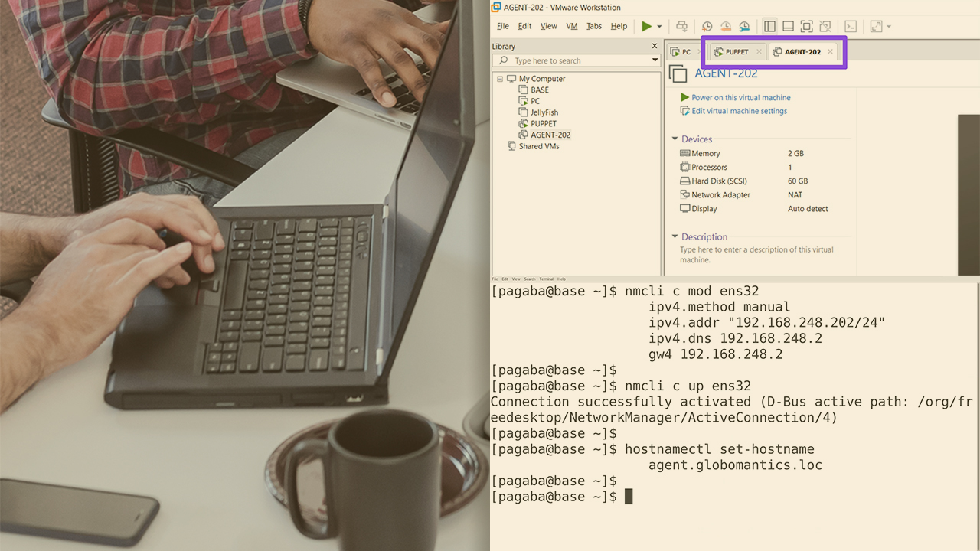Enter full screen mode
This screenshot has width=980, height=551.
(x=806, y=25)
